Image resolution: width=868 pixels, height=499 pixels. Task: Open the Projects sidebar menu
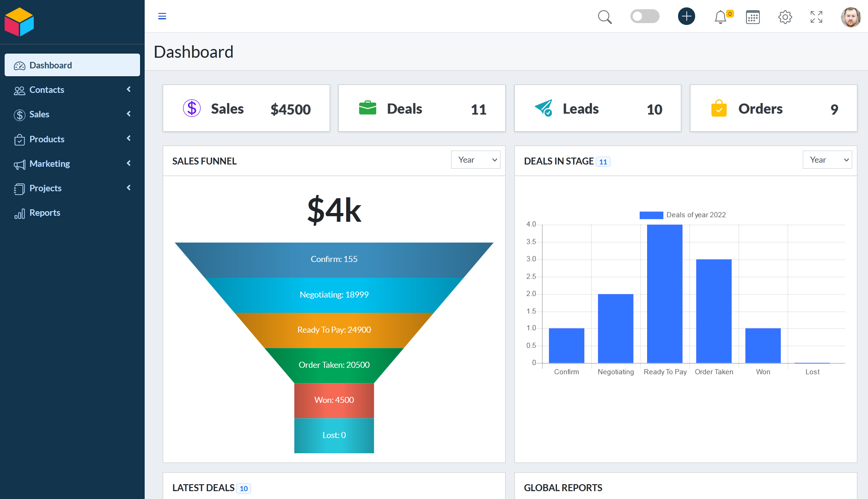click(x=72, y=188)
